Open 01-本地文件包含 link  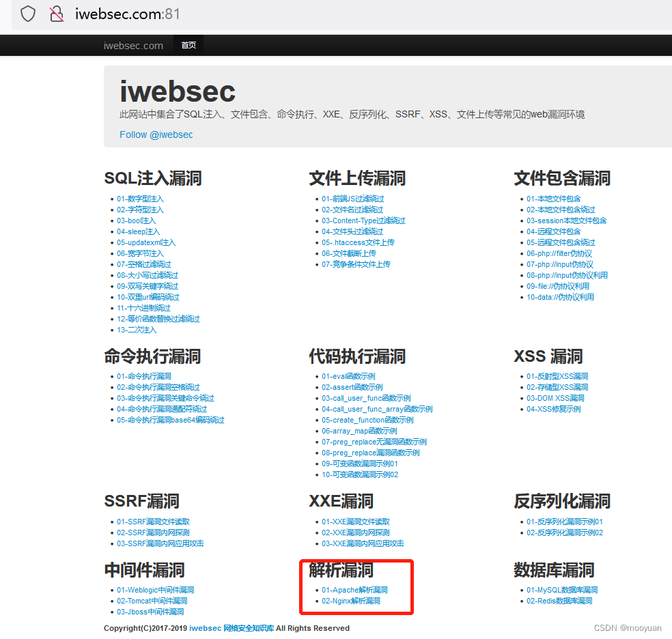point(553,199)
